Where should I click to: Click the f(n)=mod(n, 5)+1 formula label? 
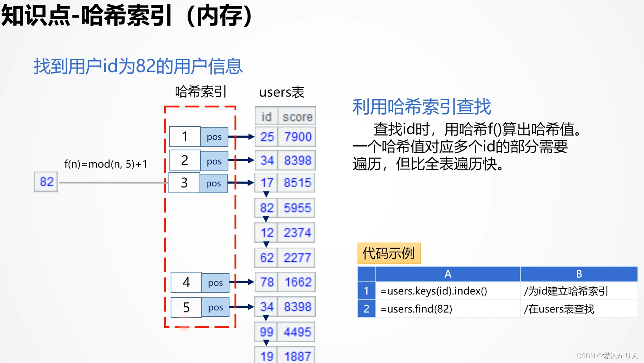click(x=106, y=164)
